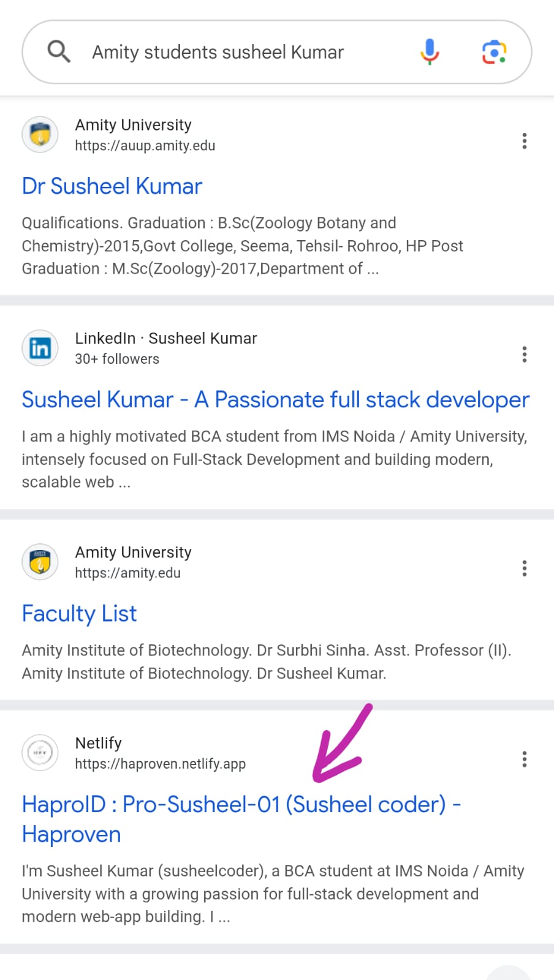Open the Dr Susheel Kumar link
The image size is (554, 980).
click(x=112, y=186)
